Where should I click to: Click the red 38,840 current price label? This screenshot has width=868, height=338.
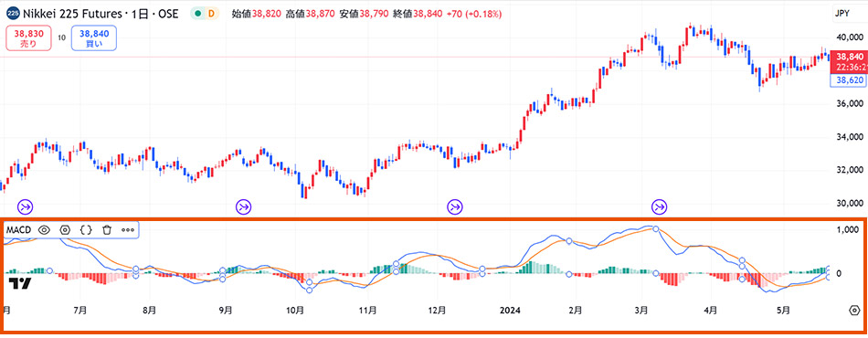pos(848,61)
